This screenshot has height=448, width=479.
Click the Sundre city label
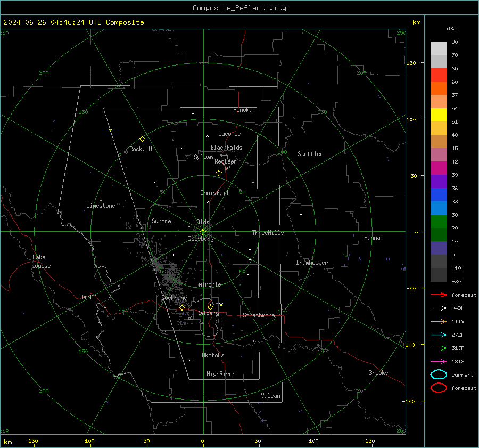(x=161, y=221)
